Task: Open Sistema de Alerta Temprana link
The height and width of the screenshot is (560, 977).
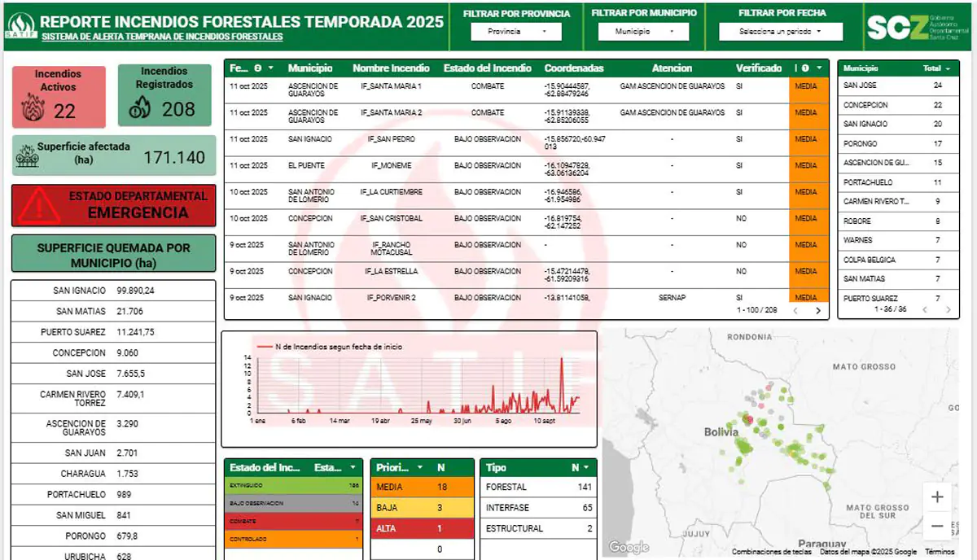Action: point(162,37)
